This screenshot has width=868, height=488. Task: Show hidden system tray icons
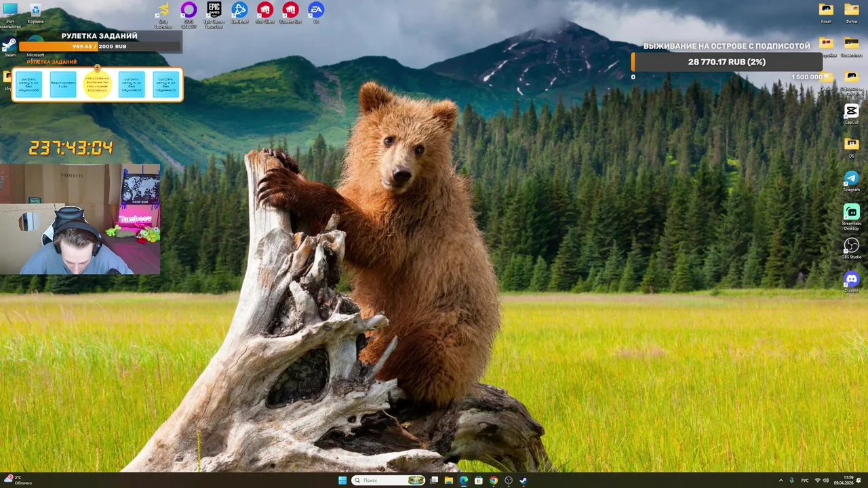point(781,481)
